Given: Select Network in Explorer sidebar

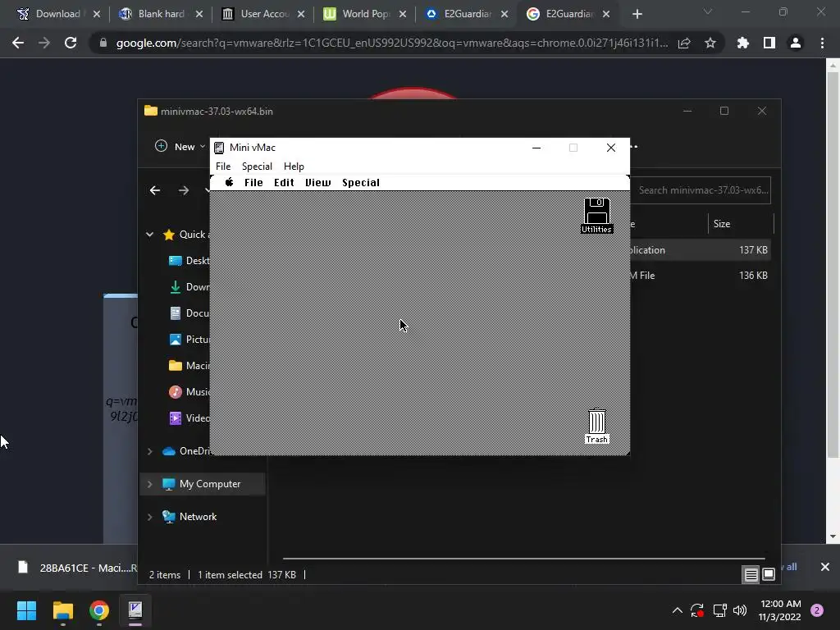Looking at the screenshot, I should [198, 517].
